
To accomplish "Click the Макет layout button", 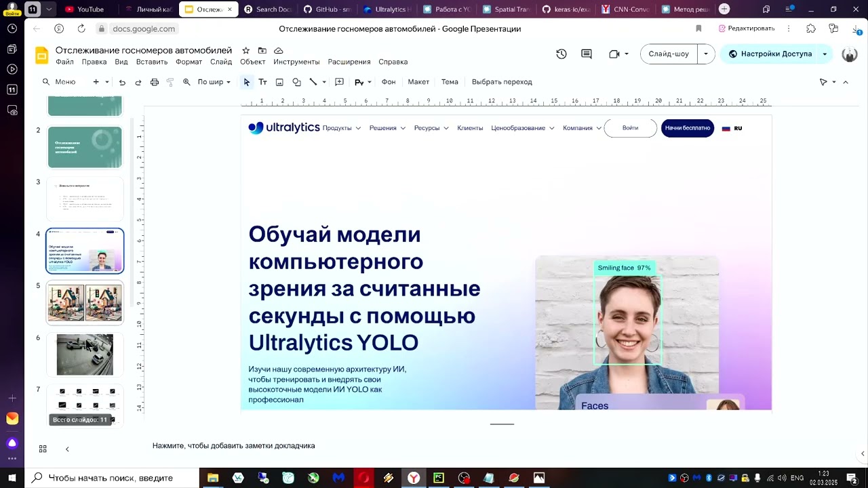I will coord(418,82).
